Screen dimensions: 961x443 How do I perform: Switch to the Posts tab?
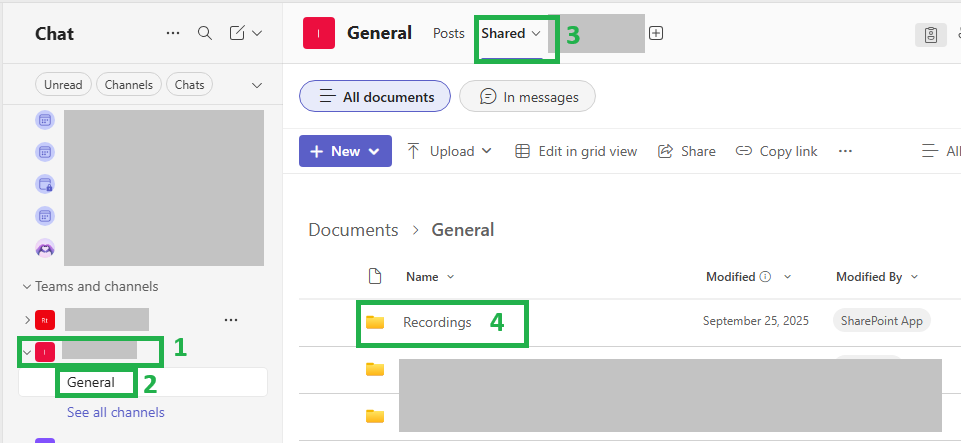click(x=449, y=33)
